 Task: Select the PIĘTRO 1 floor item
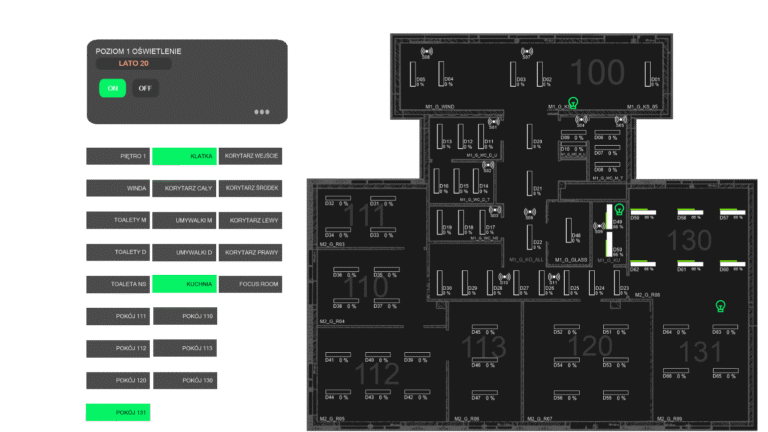pyautogui.click(x=118, y=157)
